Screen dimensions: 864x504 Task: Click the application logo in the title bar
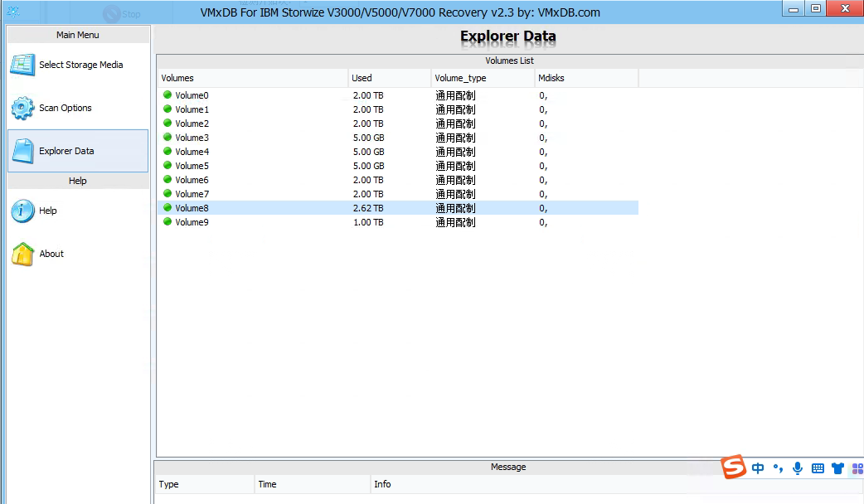click(13, 12)
